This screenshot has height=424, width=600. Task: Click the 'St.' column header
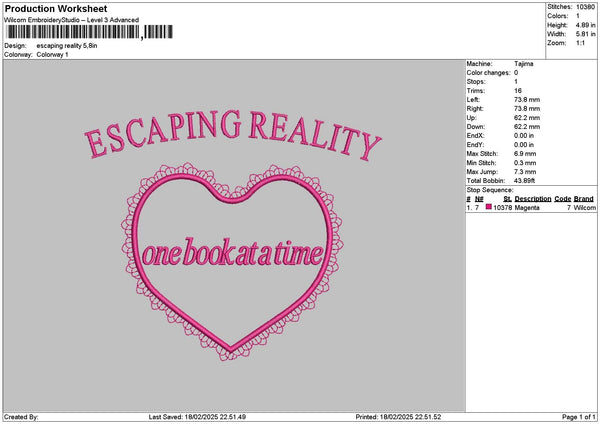tap(507, 199)
